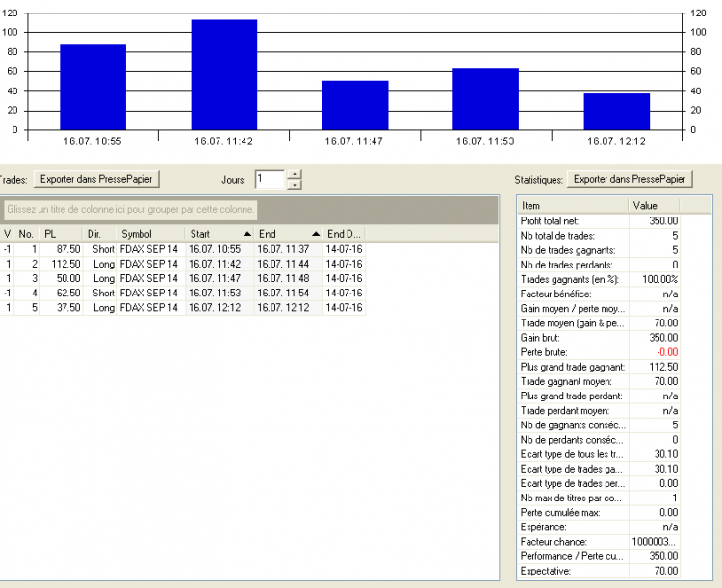Click the Trades Exporter dans PressePapier button
This screenshot has width=722, height=588.
tap(96, 179)
